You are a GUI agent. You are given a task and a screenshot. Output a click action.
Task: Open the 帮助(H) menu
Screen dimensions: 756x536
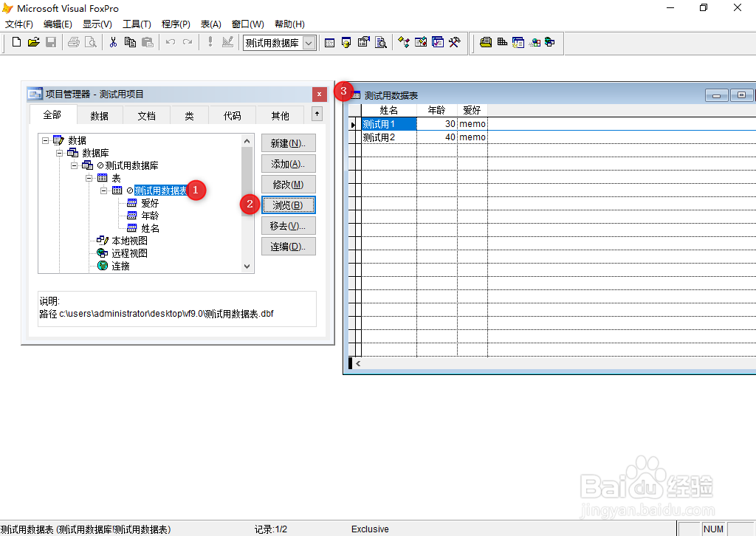289,24
